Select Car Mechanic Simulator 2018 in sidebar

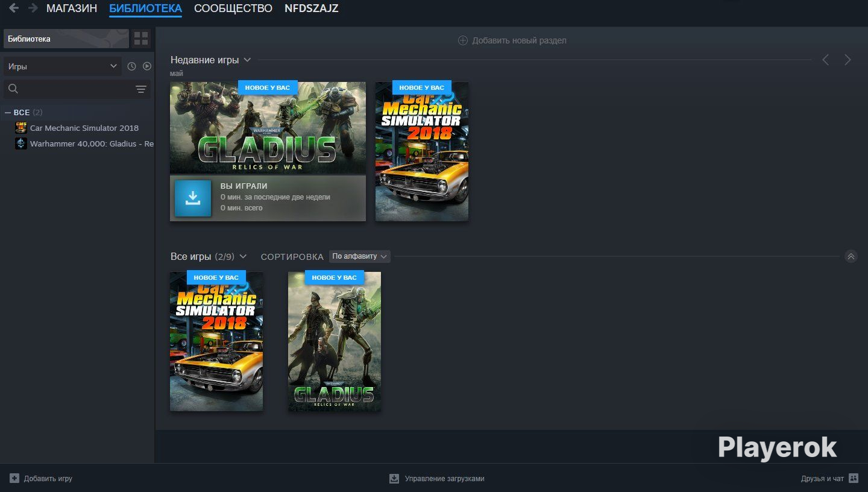click(x=84, y=128)
